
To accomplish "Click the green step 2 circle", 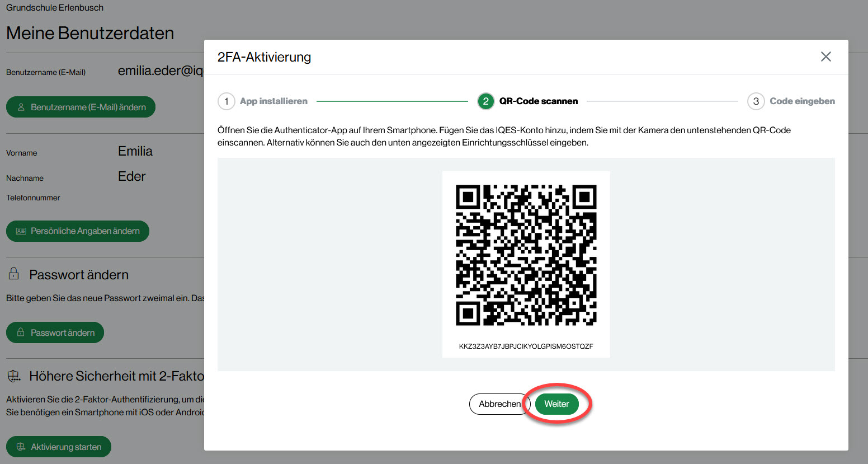I will [485, 101].
